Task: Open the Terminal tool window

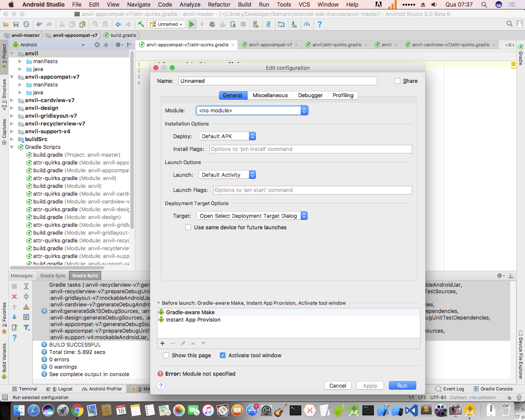Action: (x=25, y=389)
